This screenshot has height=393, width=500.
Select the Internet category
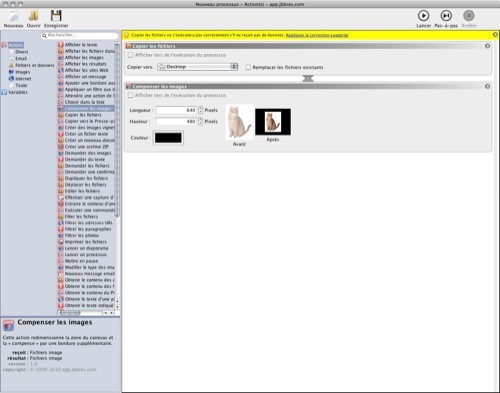[23, 79]
